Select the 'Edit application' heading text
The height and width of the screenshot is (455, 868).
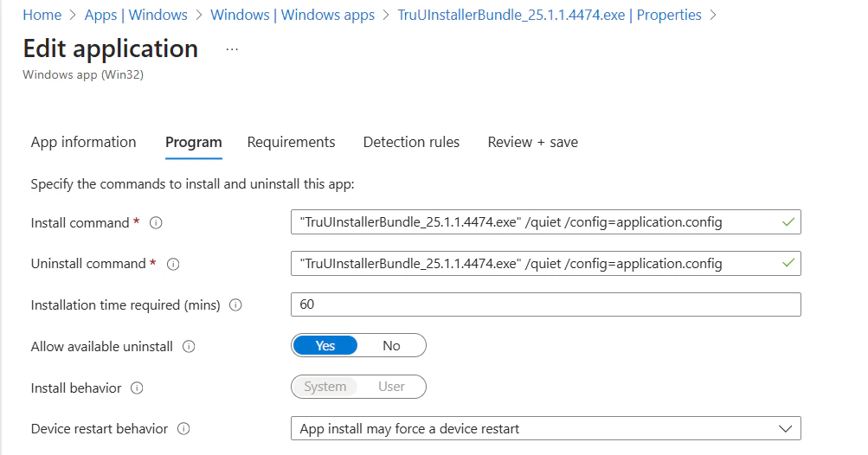[x=111, y=48]
